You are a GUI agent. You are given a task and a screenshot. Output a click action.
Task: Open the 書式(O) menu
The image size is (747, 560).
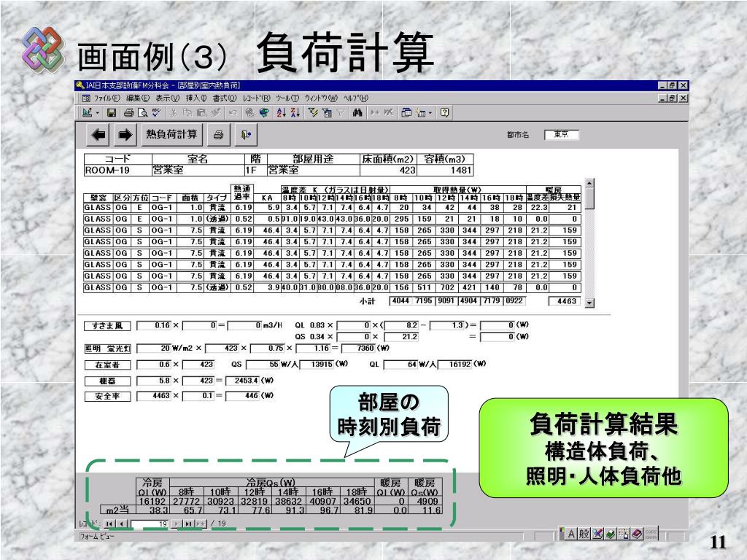coord(225,98)
